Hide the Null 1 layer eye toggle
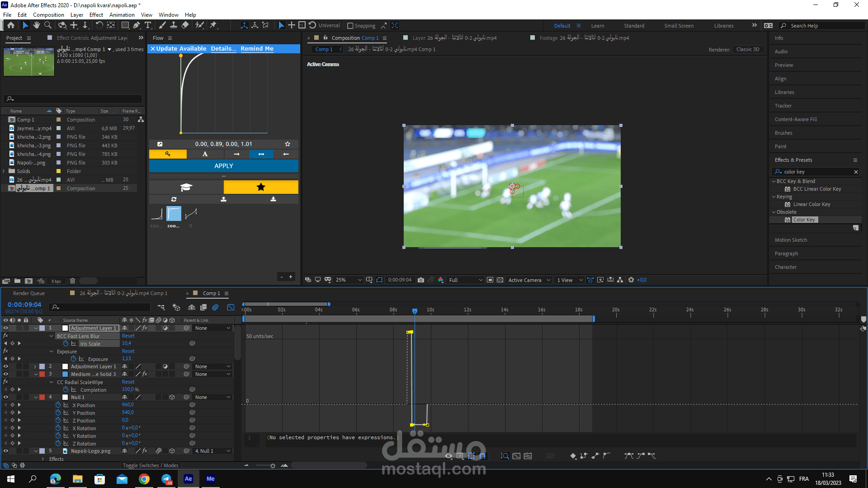The width and height of the screenshot is (868, 488). 6,397
